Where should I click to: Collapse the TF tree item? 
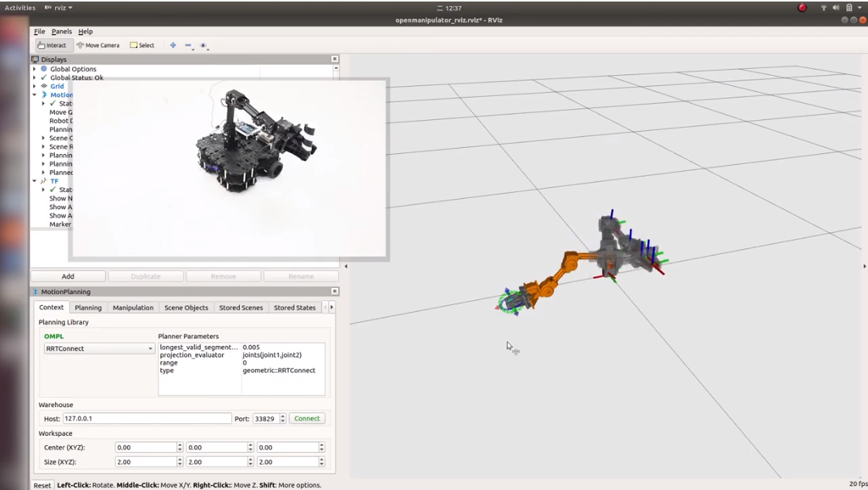[x=34, y=180]
